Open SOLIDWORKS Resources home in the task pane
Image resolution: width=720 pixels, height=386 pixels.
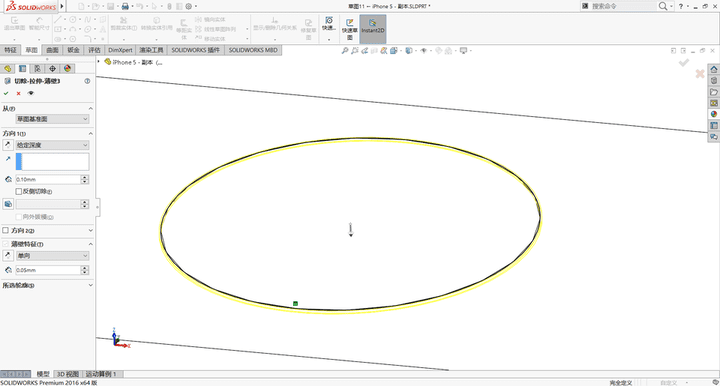coord(714,69)
